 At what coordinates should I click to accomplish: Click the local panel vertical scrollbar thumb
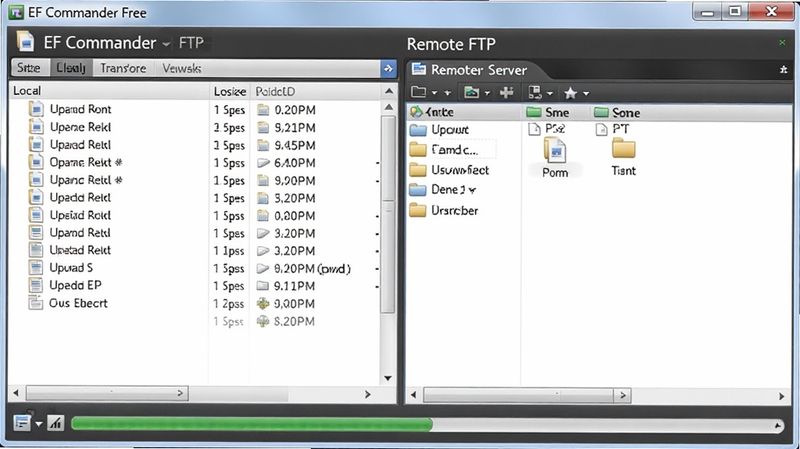coord(389,214)
